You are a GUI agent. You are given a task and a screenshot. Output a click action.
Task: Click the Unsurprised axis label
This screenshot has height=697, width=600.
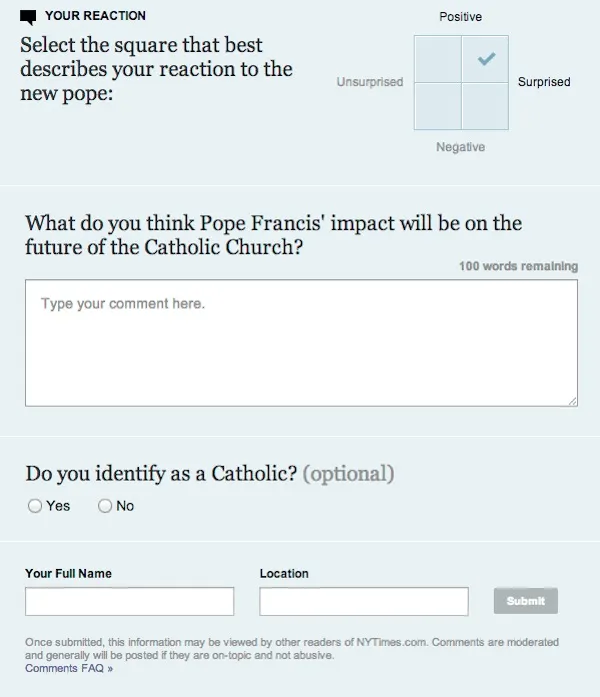tap(370, 82)
